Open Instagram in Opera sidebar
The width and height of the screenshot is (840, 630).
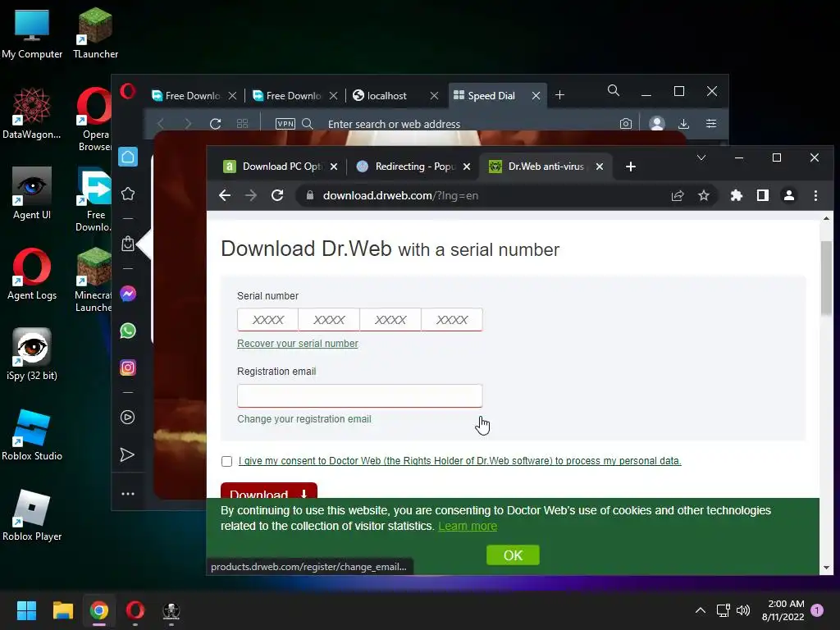point(127,367)
